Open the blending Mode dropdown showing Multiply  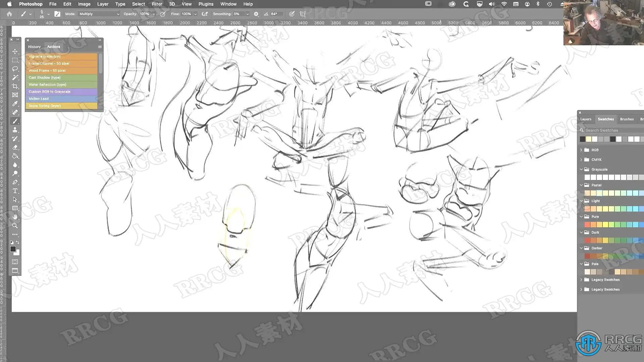point(99,14)
